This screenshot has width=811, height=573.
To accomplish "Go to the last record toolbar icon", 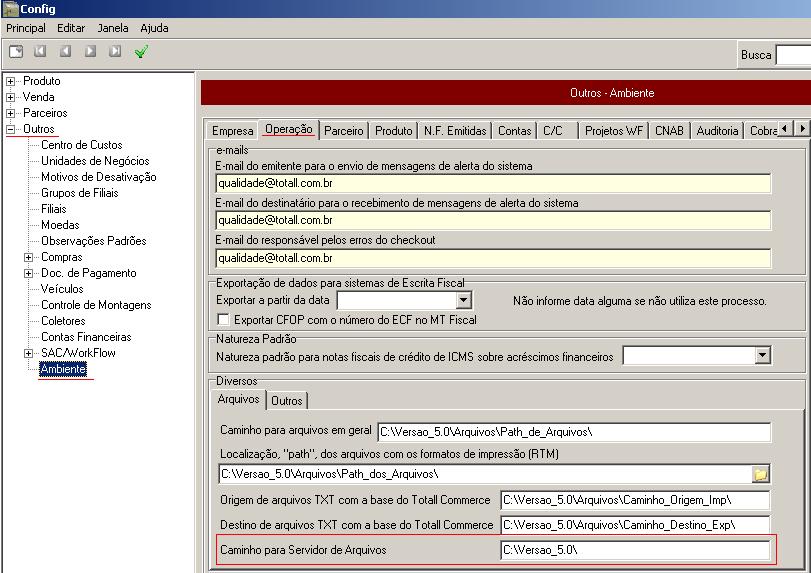I will pyautogui.click(x=115, y=51).
